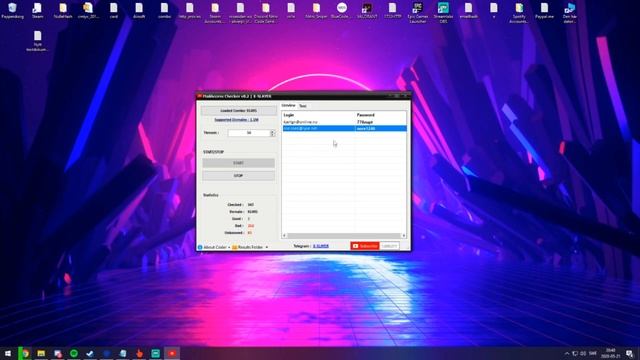Click inside the Threads number field
This screenshot has height=360, width=640.
pyautogui.click(x=249, y=133)
